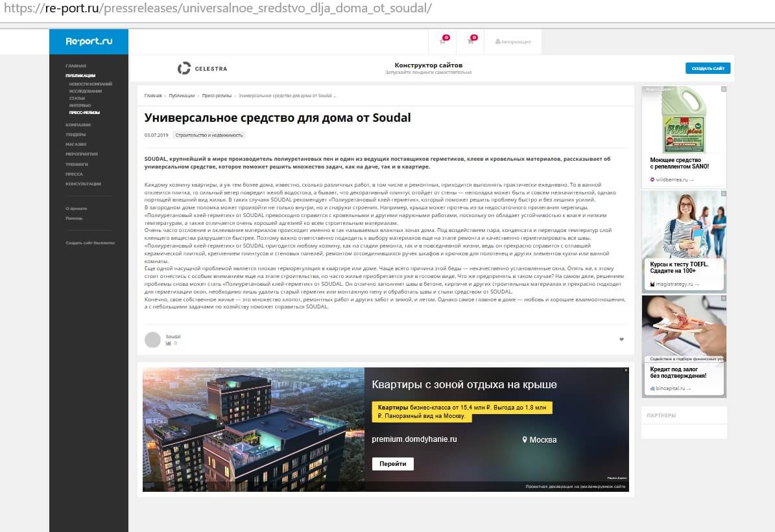Click the TOEFL courses ad image
Viewport: 775px width, 532px height.
pyautogui.click(x=684, y=225)
